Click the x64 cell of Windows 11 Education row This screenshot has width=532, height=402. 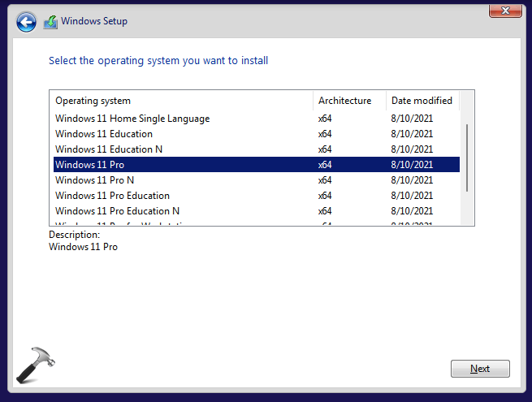[x=325, y=134]
